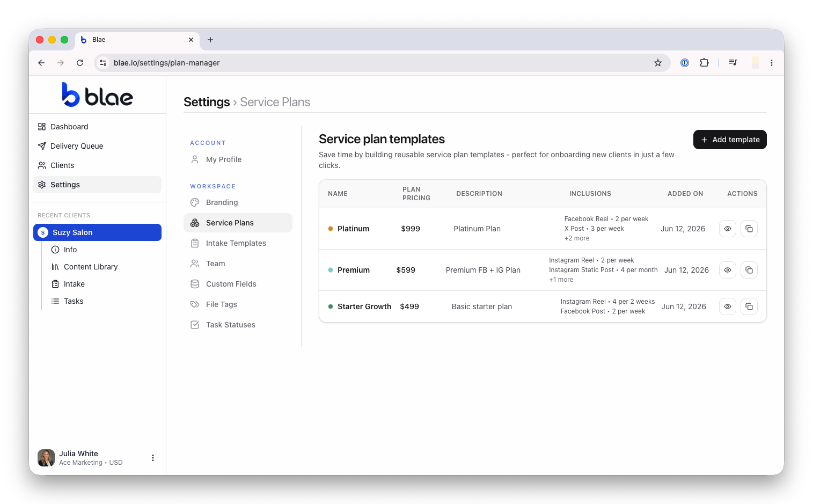
Task: Duplicate the Premium plan template
Action: (x=749, y=270)
